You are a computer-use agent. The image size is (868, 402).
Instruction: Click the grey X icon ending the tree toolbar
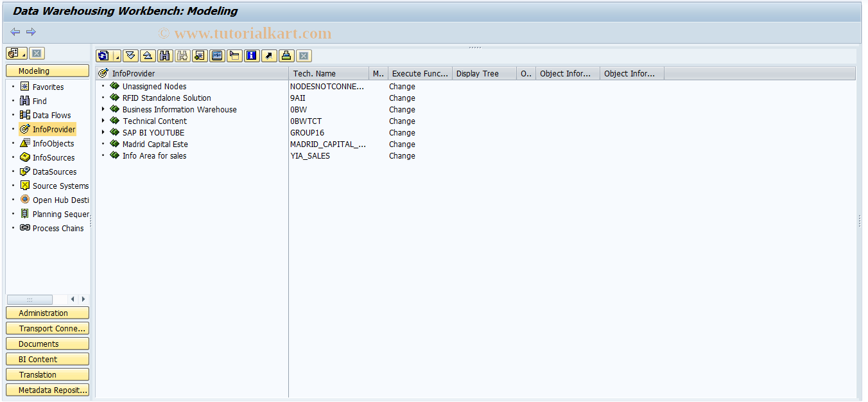click(x=304, y=56)
